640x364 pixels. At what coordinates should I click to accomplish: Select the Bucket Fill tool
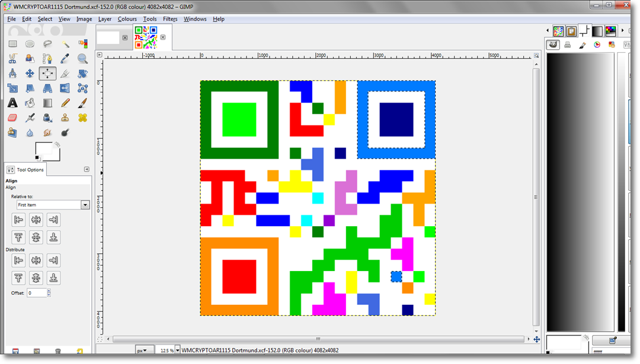(30, 103)
